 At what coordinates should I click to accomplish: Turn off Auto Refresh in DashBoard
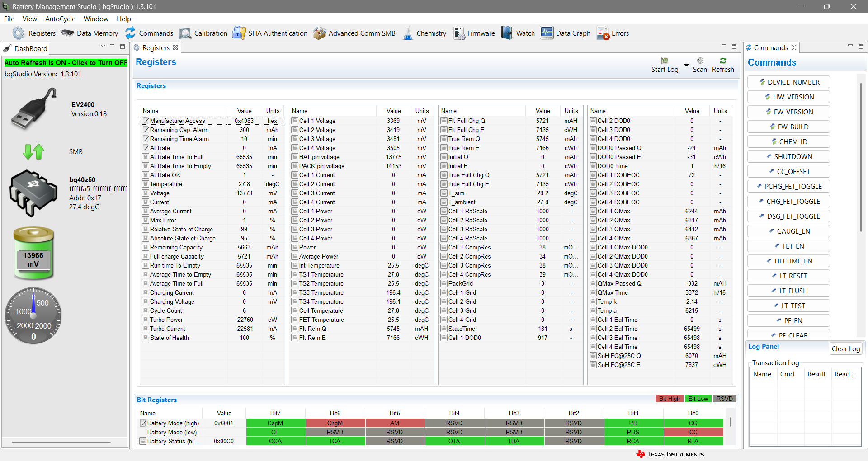click(66, 63)
